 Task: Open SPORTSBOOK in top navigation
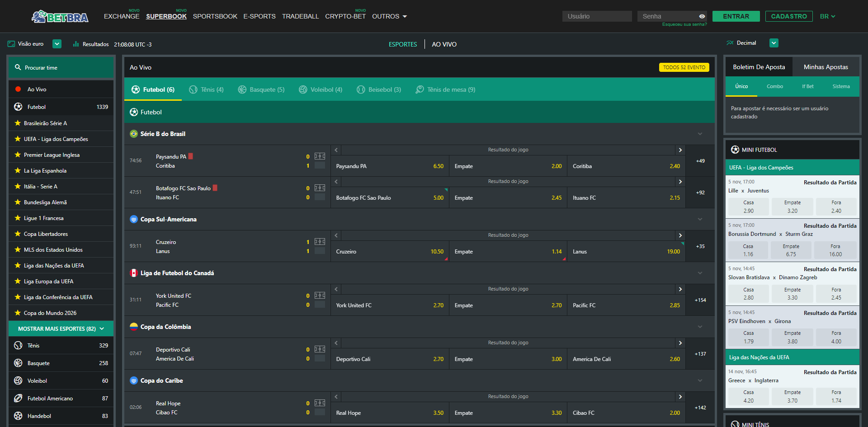pos(215,16)
